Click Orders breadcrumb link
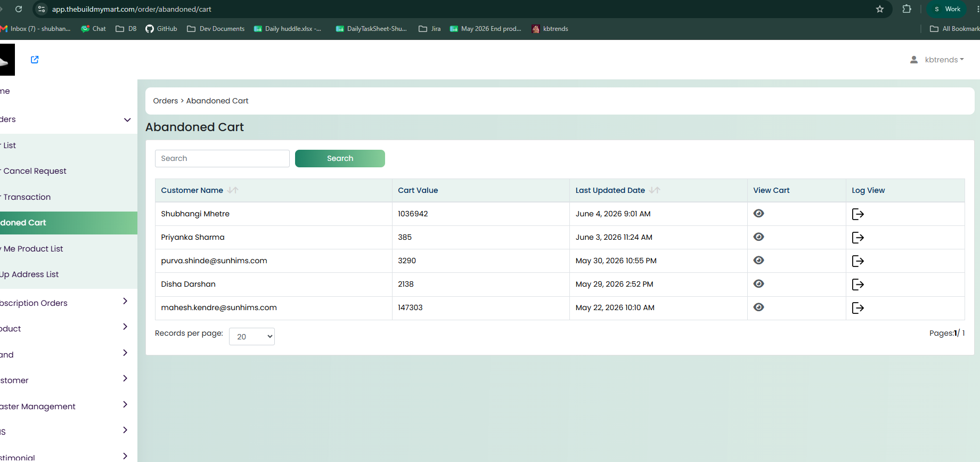Image resolution: width=980 pixels, height=462 pixels. coord(166,101)
